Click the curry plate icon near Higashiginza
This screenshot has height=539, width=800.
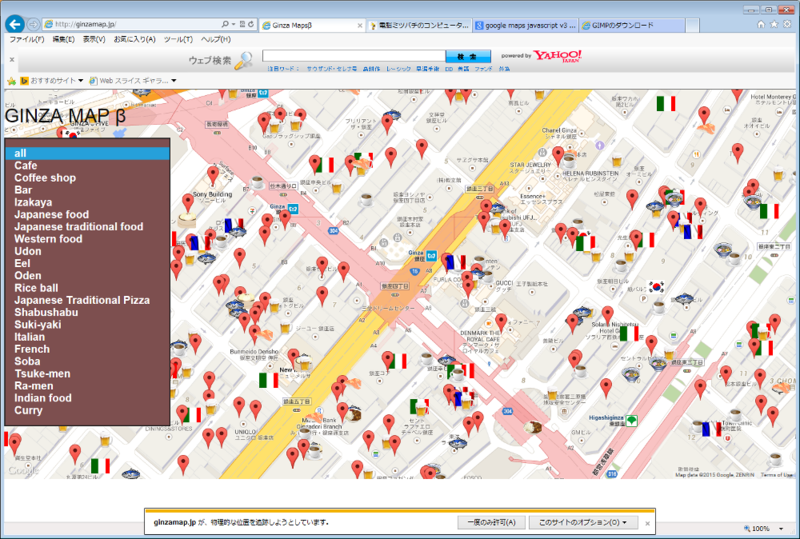[x=533, y=427]
